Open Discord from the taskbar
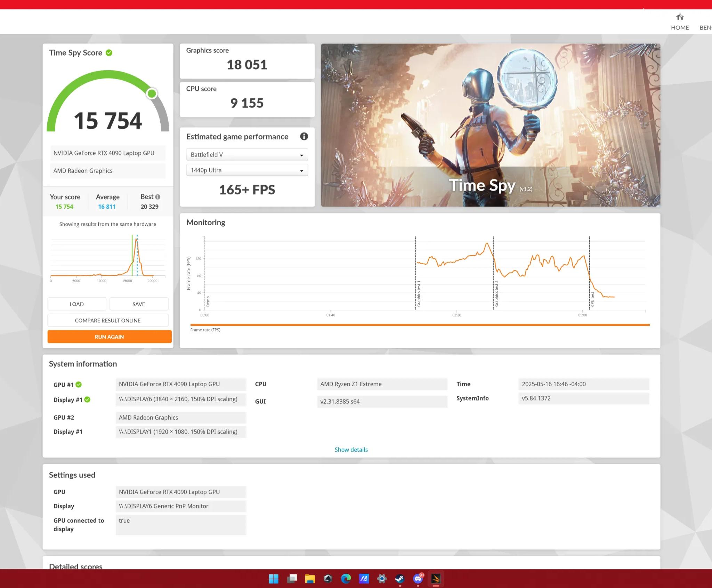Screen dimensions: 712x588 418,579
